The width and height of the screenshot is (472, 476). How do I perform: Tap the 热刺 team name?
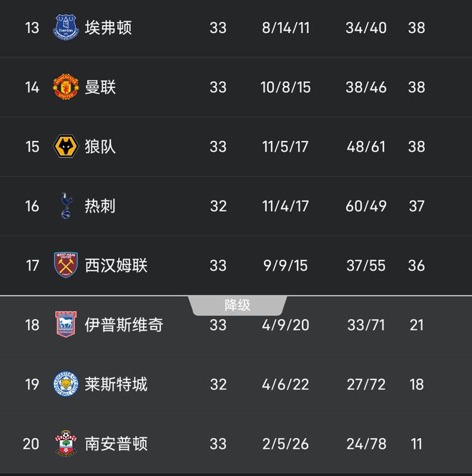[100, 206]
